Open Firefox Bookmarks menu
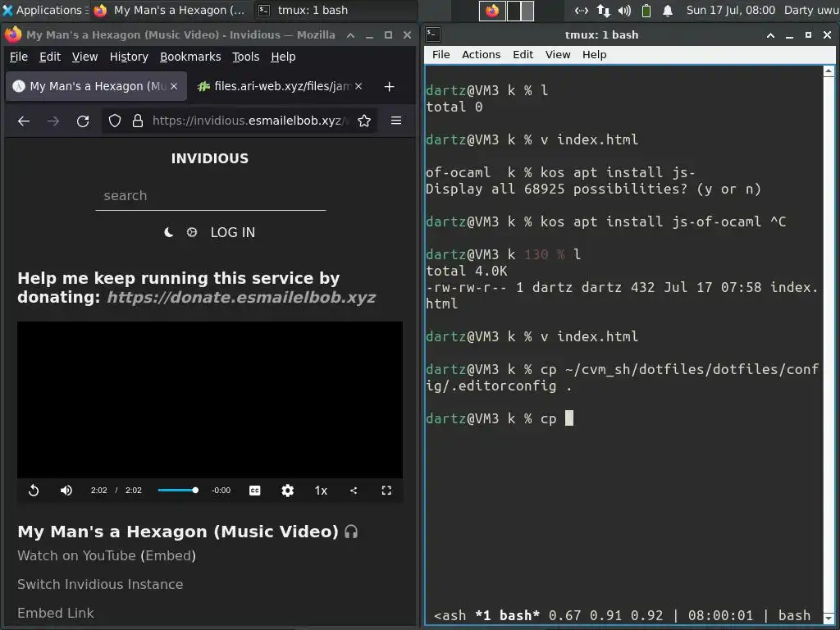This screenshot has height=630, width=840. [190, 57]
